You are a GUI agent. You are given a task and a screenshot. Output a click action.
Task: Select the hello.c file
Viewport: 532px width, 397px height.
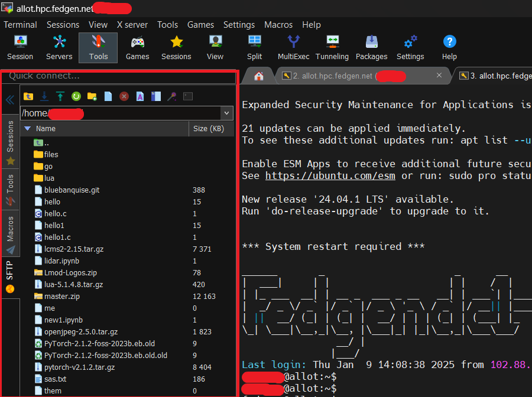pos(50,214)
